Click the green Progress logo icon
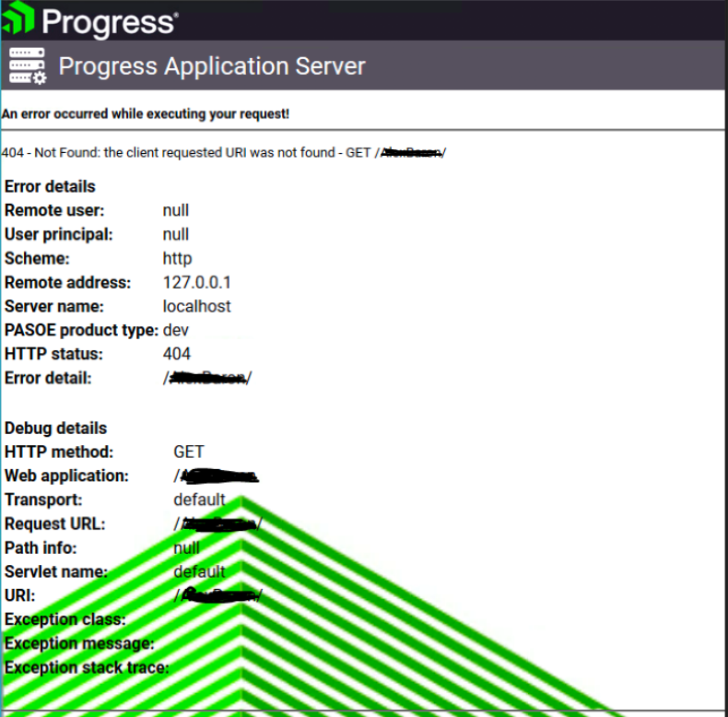This screenshot has height=717, width=728. [18, 18]
